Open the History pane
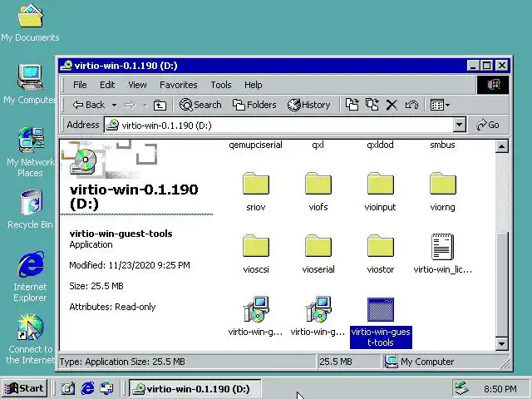 pyautogui.click(x=308, y=105)
